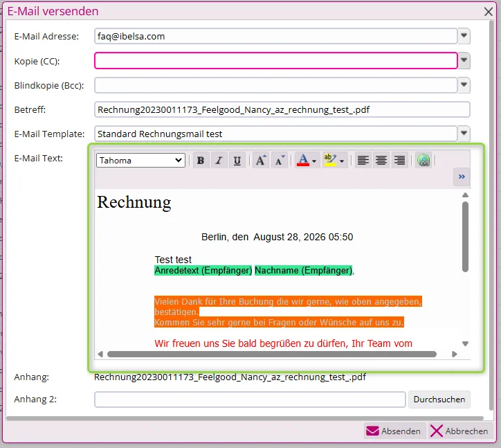Apply the red font color

click(x=303, y=160)
